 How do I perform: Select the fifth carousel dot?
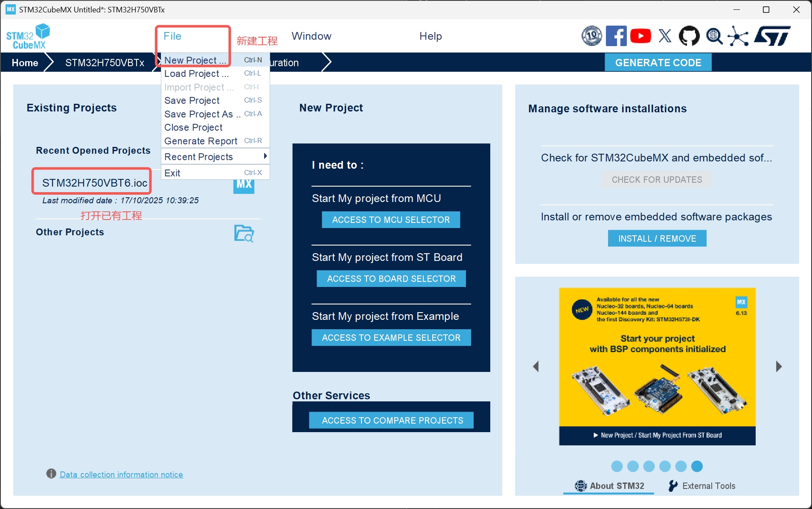pyautogui.click(x=681, y=466)
